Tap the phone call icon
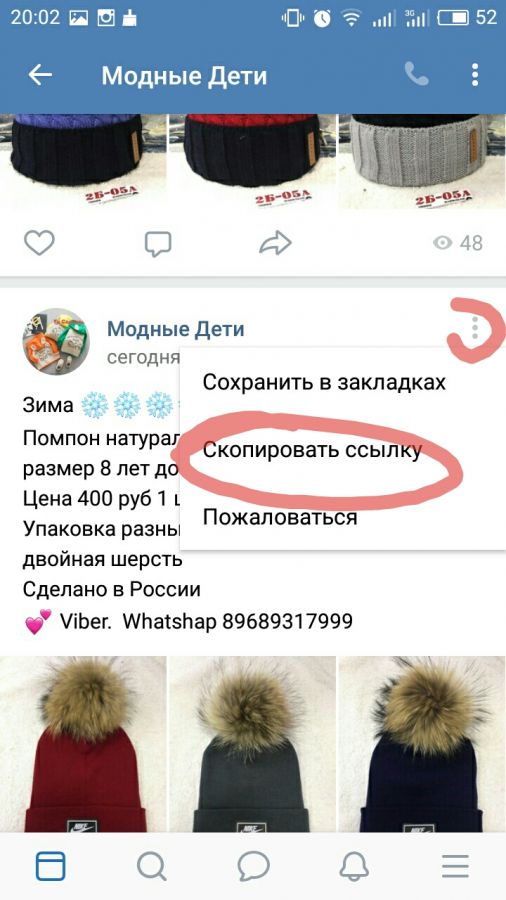Viewport: 506px width, 900px height. click(416, 74)
